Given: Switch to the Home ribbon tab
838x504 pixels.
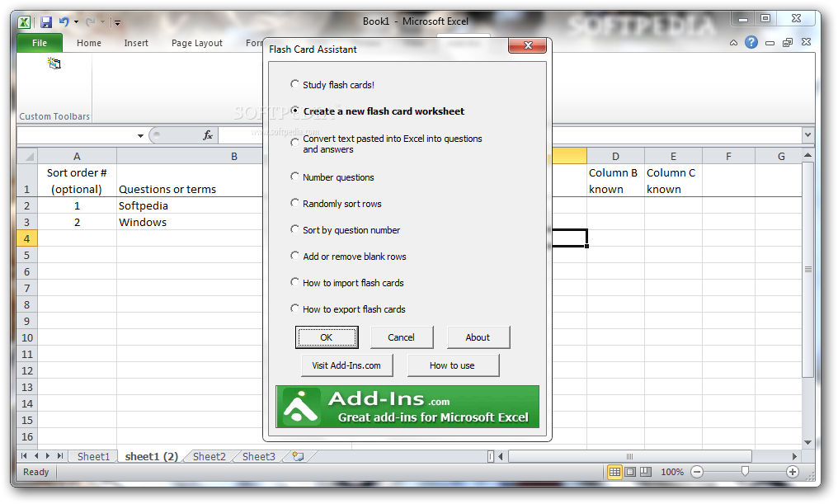Looking at the screenshot, I should 89,43.
